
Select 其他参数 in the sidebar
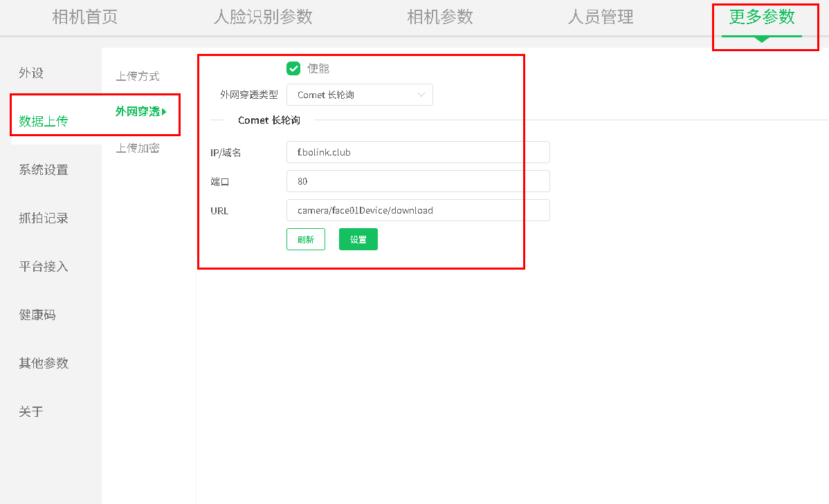[44, 363]
